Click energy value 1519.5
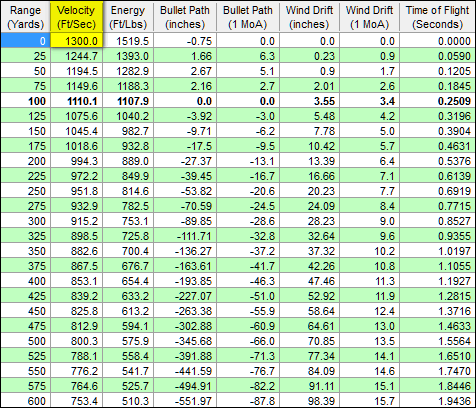 pyautogui.click(x=128, y=41)
